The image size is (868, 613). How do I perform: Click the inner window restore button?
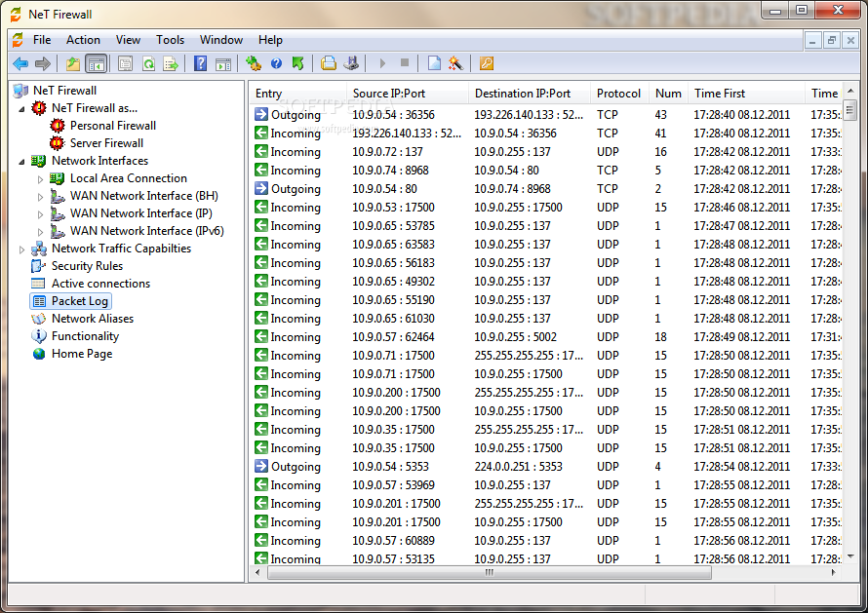pyautogui.click(x=832, y=40)
